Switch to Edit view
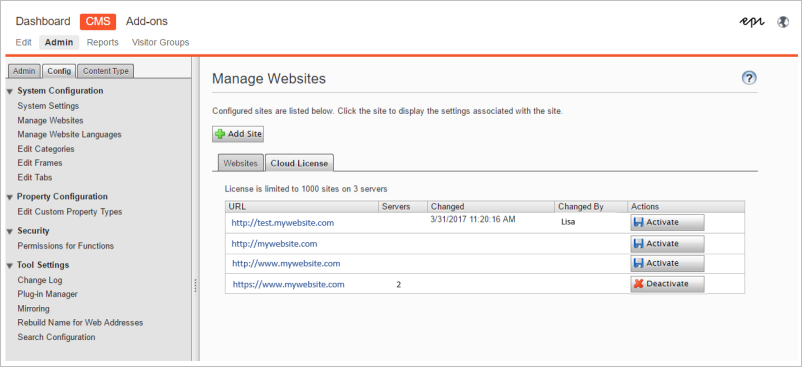Screen dimensions: 802x367 coord(24,42)
